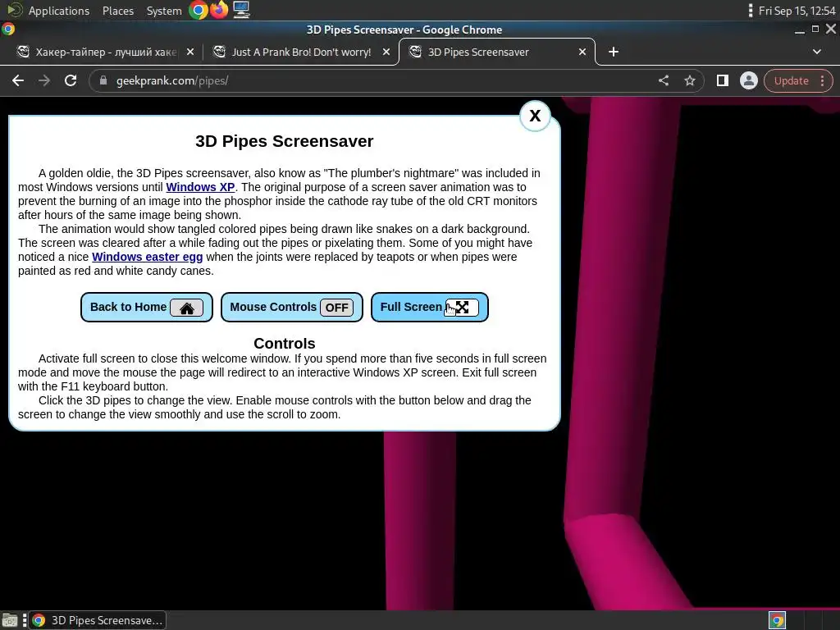
Task: Click the clock showing Fri Sep 15
Action: click(x=797, y=11)
